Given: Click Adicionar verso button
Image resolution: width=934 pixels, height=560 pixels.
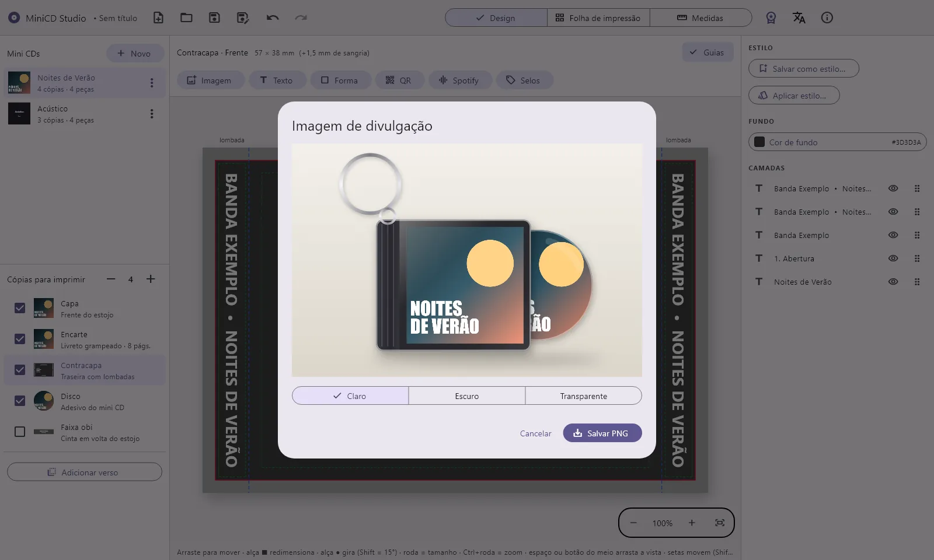Looking at the screenshot, I should 85,472.
